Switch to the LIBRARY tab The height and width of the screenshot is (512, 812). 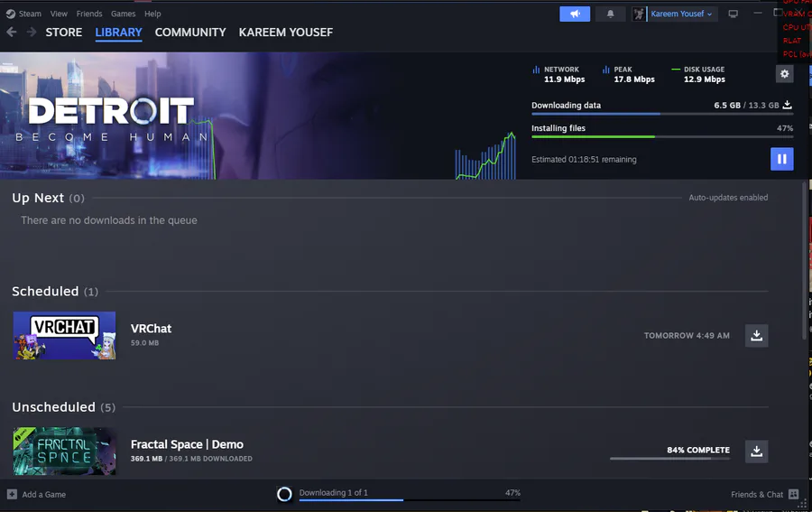[118, 33]
